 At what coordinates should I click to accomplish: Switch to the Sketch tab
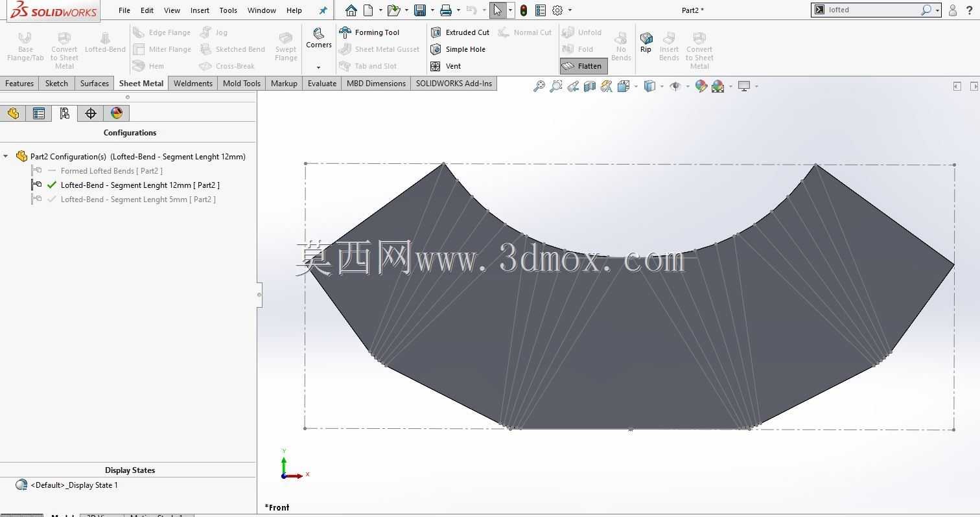coord(56,84)
